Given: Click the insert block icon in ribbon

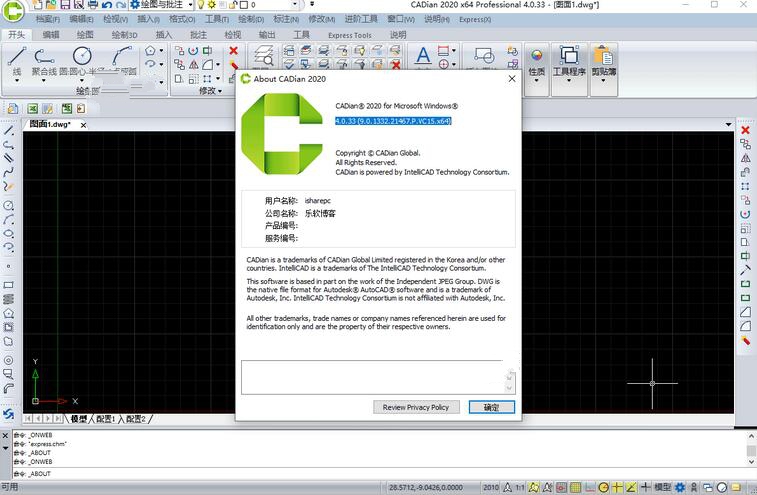Looking at the screenshot, I should coord(484,56).
